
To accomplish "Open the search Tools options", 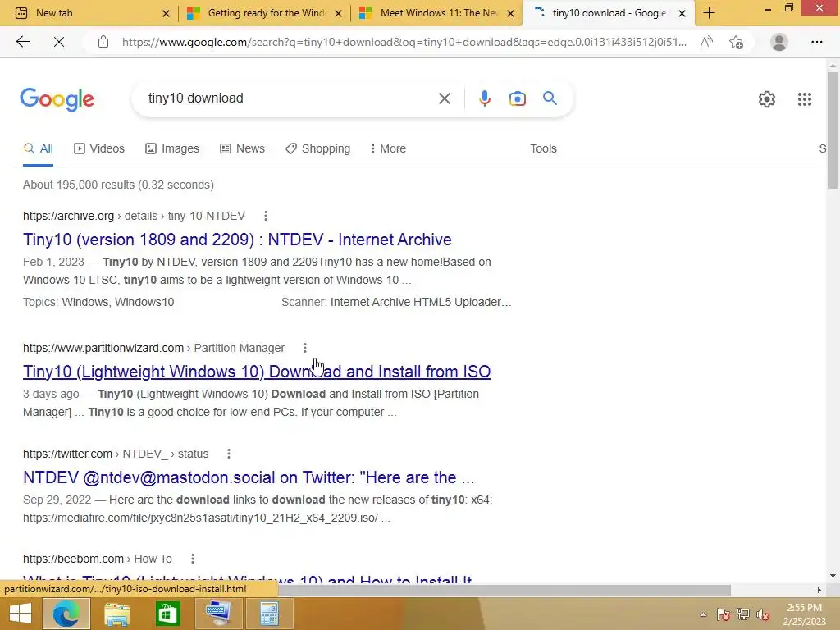I will [543, 148].
